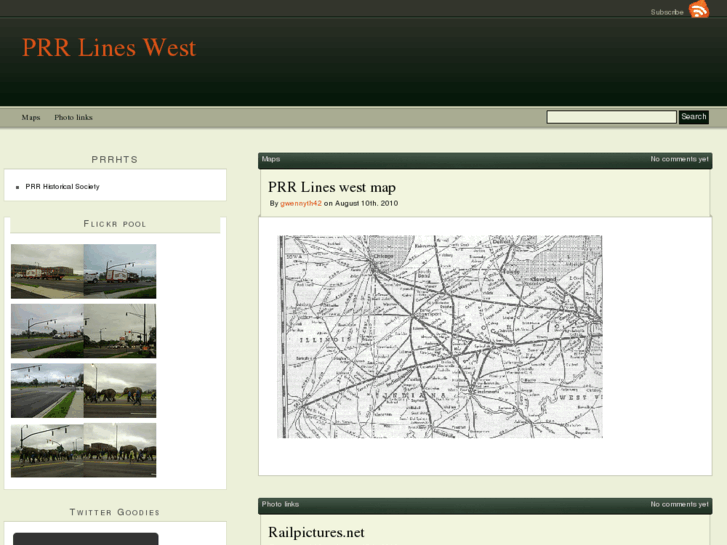Open the PRR Lines West site title
Image resolution: width=727 pixels, height=545 pixels.
[x=109, y=48]
